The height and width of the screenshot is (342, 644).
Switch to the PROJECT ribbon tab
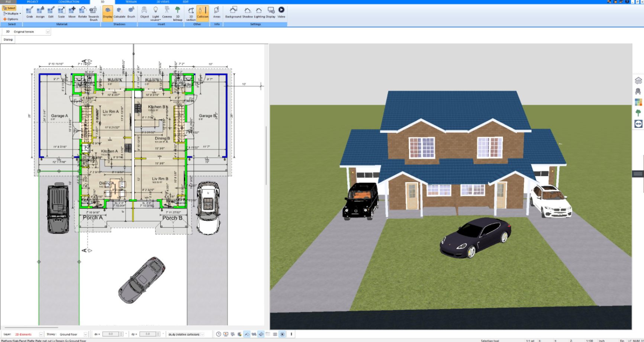[x=33, y=2]
